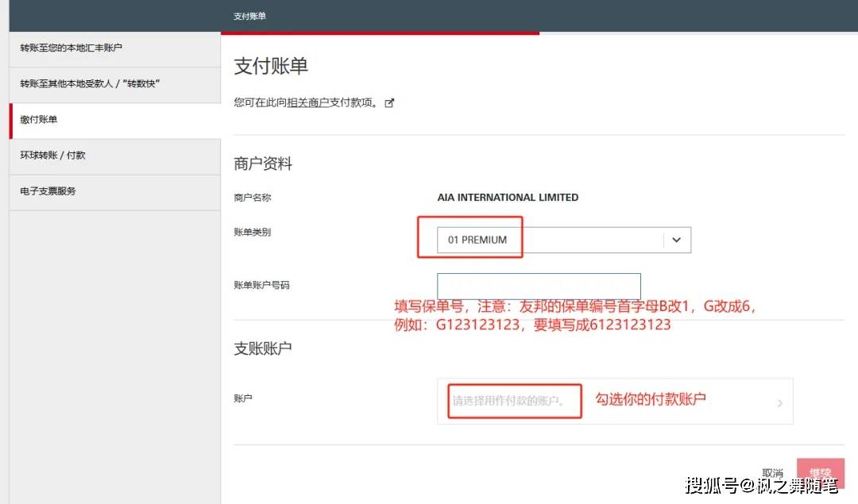Screen dimensions: 858x504
Task: Open the 请选择用作付款的账户 account selector
Action: point(615,402)
